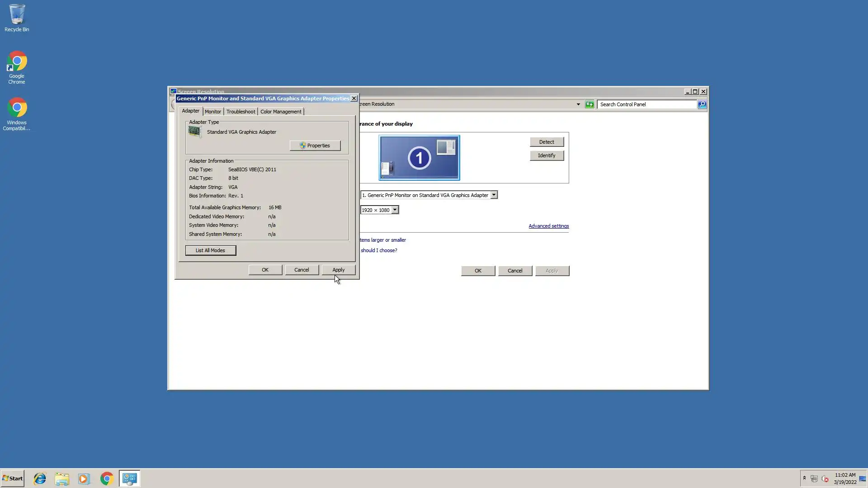This screenshot has width=868, height=488.
Task: Click the Control Panel search magnifier icon
Action: pyautogui.click(x=702, y=104)
